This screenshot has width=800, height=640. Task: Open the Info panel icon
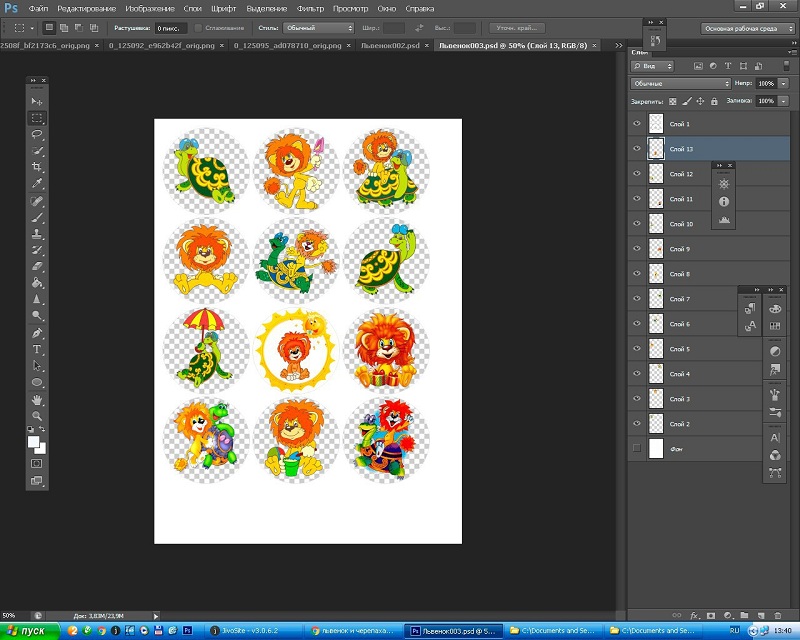723,202
